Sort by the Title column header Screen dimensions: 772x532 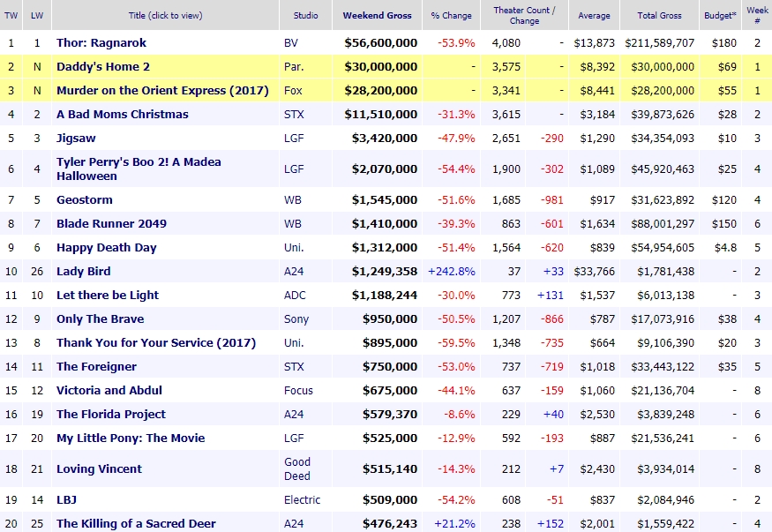[166, 15]
